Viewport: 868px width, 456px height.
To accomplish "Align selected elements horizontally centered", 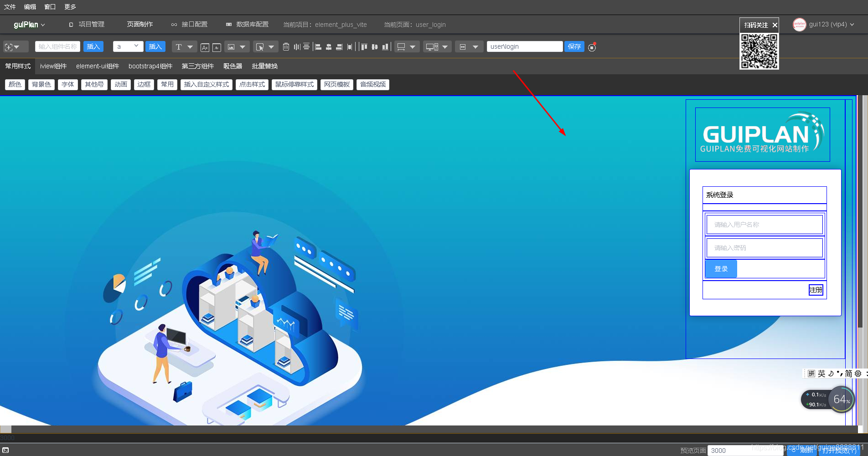I will click(x=329, y=46).
